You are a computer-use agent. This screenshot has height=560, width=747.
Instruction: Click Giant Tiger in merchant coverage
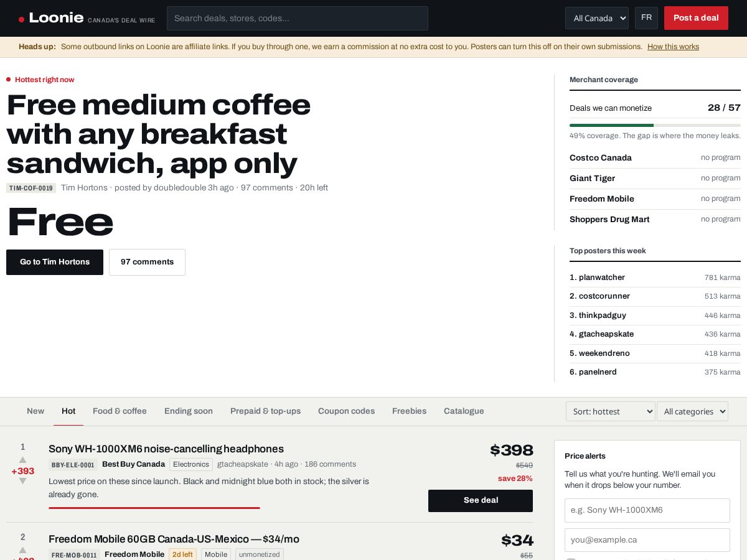coord(592,179)
